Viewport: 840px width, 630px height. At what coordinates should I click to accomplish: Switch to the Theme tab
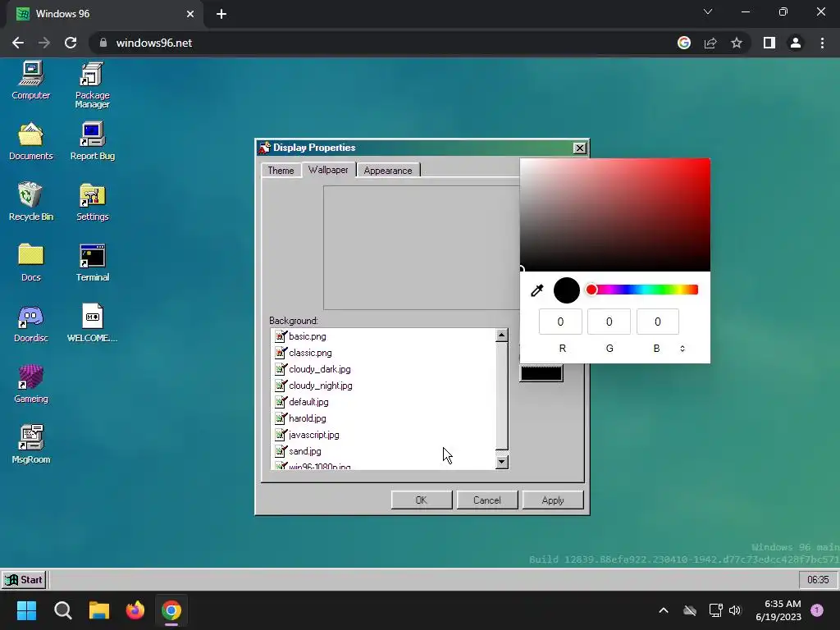(281, 171)
